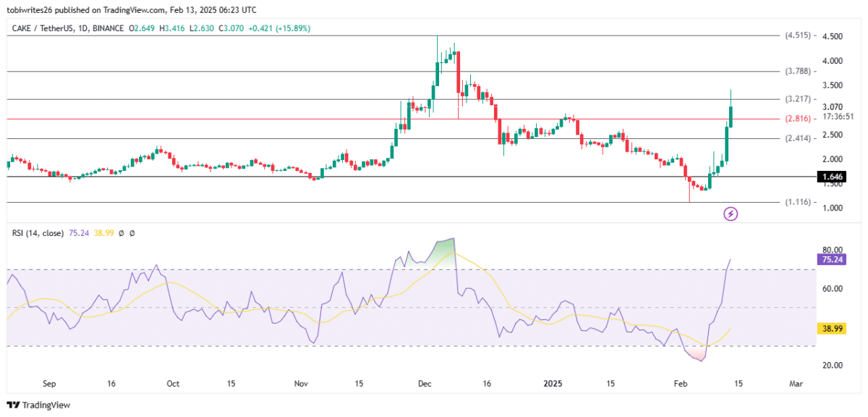Click the Dec label on date axis
The width and height of the screenshot is (868, 417).
[425, 382]
